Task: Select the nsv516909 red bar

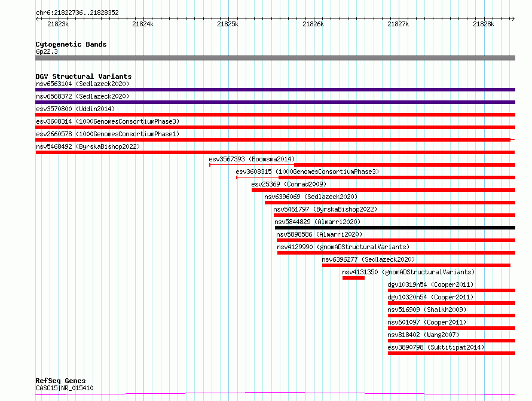Action: coord(451,316)
